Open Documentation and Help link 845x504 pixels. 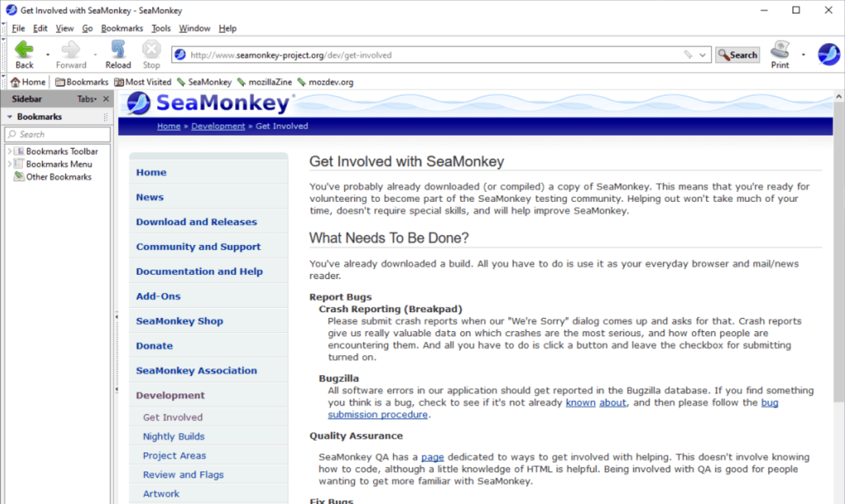pos(199,272)
